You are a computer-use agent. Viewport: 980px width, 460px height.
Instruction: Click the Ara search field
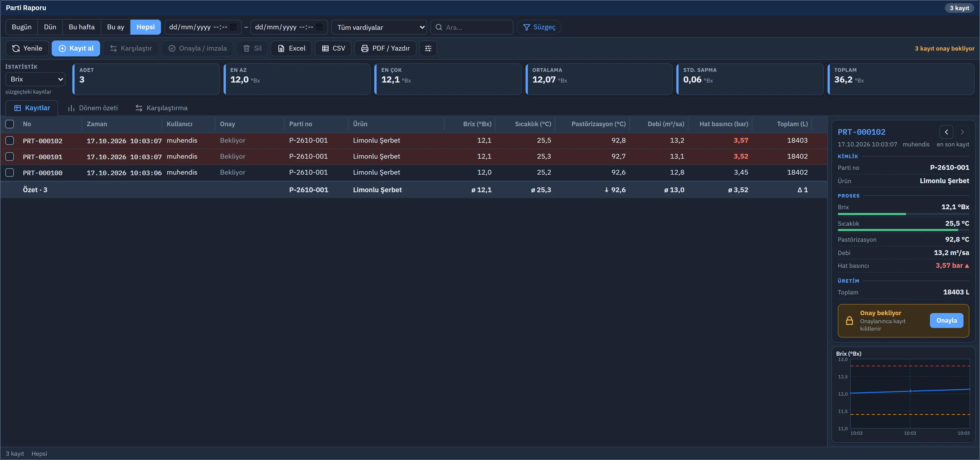(472, 27)
